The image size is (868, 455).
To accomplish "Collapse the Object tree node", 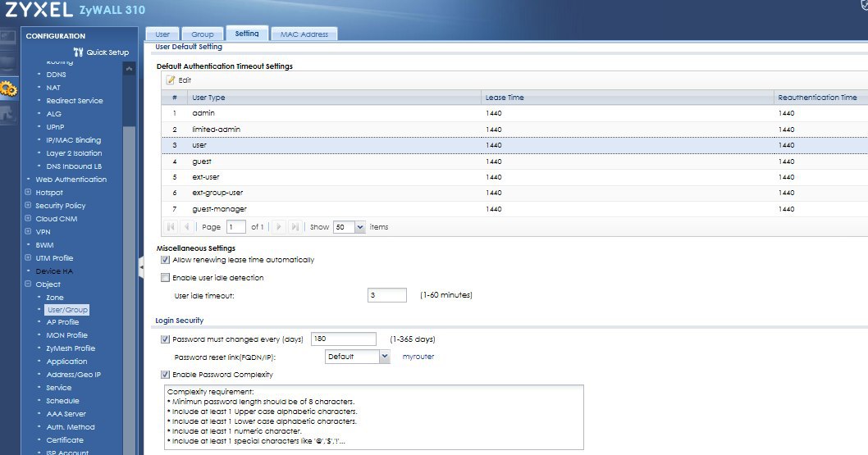I will tap(29, 284).
